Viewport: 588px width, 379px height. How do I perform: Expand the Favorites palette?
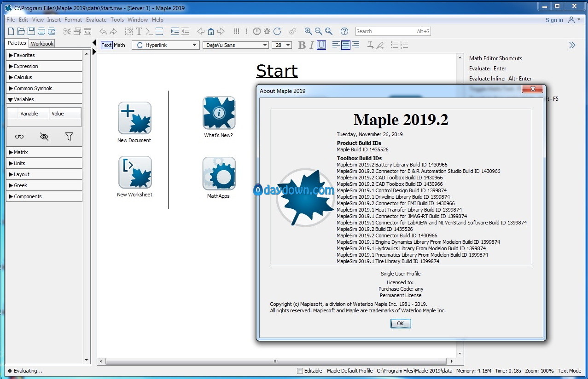point(44,55)
